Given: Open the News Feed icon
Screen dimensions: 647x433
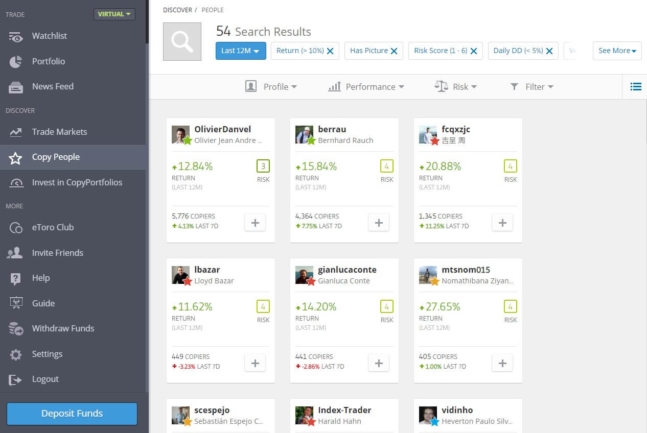Looking at the screenshot, I should pos(16,87).
